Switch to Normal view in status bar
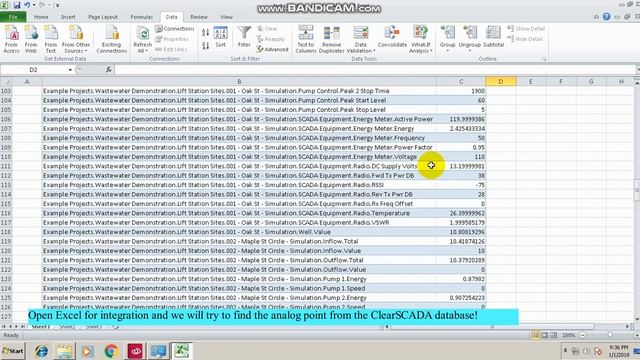640x360 pixels. [x=536, y=335]
